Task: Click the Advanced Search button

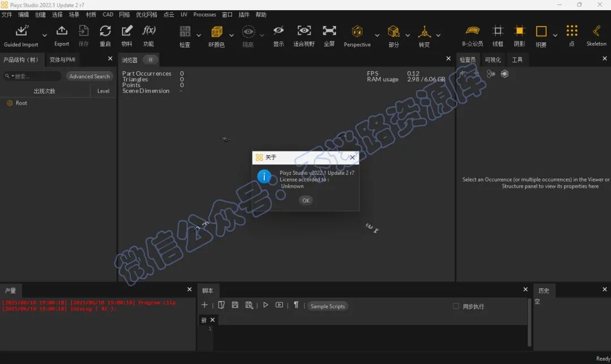Action: pyautogui.click(x=89, y=76)
